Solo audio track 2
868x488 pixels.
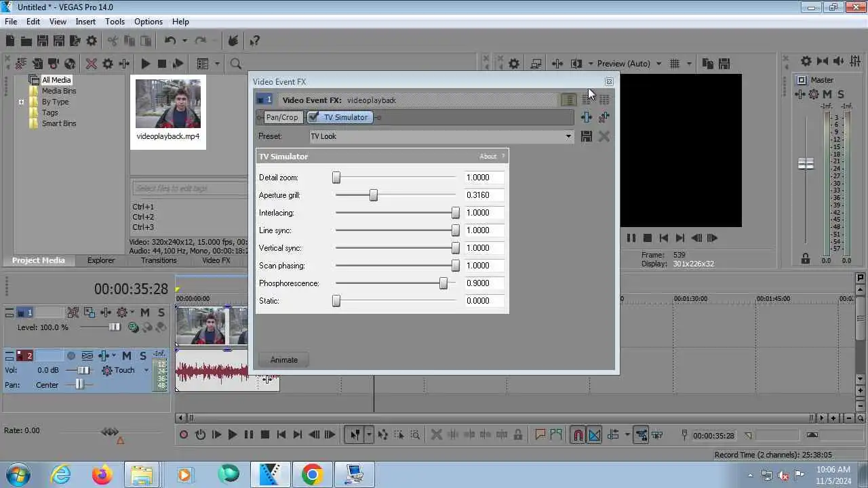point(142,356)
